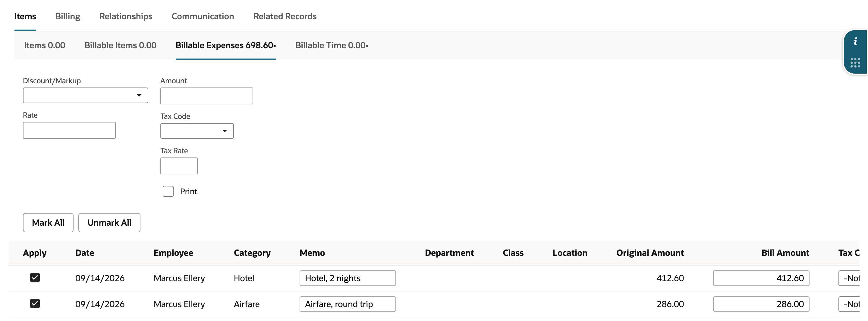Image resolution: width=868 pixels, height=321 pixels.
Task: Open the Relationships tab
Action: pyautogui.click(x=126, y=16)
